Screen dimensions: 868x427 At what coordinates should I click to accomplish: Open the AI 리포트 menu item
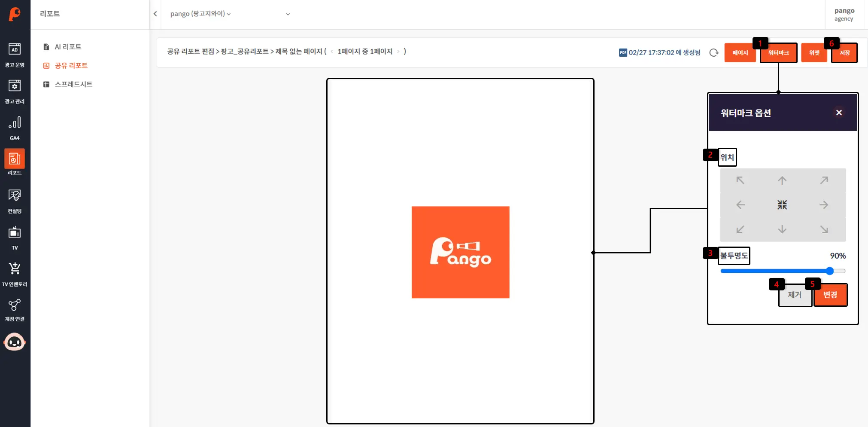tap(67, 47)
